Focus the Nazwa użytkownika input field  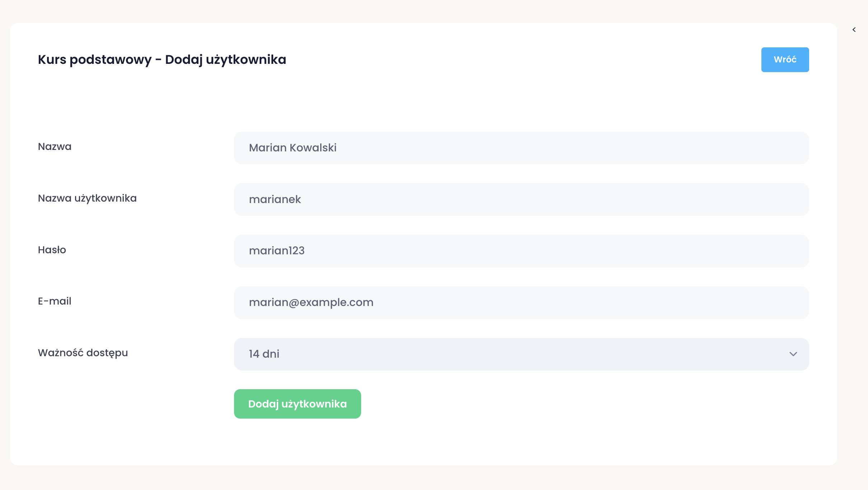click(x=521, y=199)
